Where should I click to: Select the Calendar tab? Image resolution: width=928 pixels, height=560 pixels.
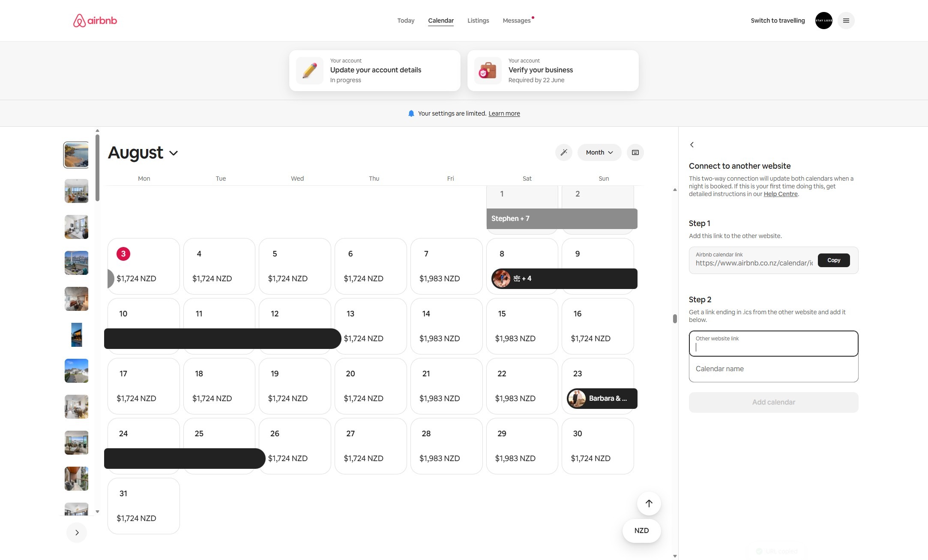440,21
